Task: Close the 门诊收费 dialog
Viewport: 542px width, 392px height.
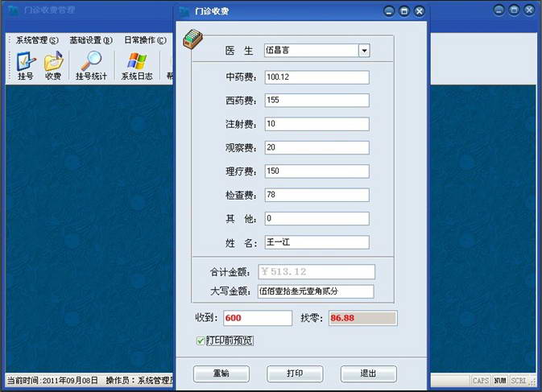Action: coord(420,11)
